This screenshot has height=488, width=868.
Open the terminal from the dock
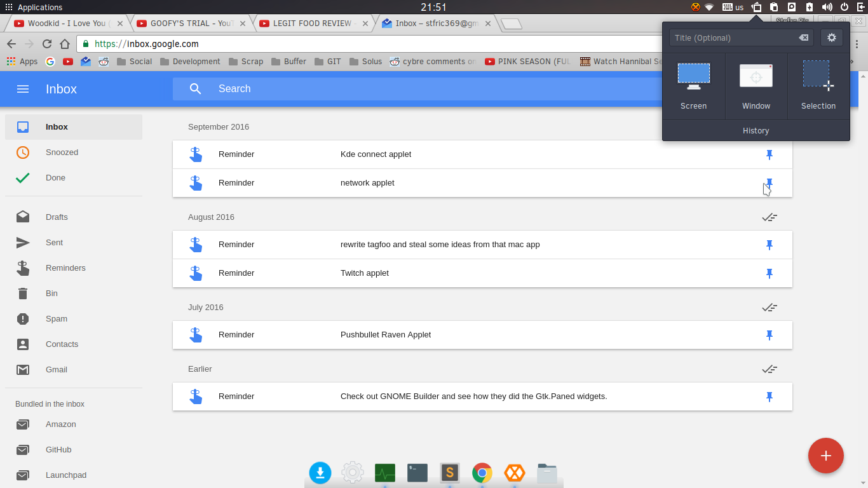point(417,473)
